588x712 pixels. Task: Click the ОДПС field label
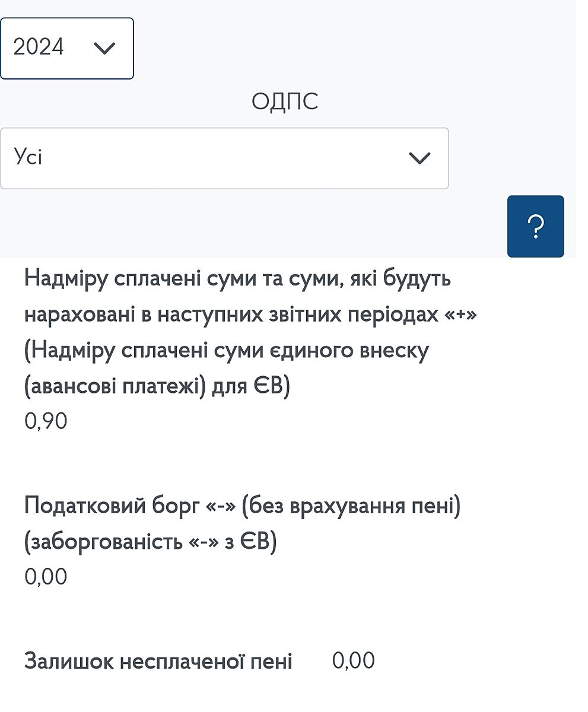(285, 102)
